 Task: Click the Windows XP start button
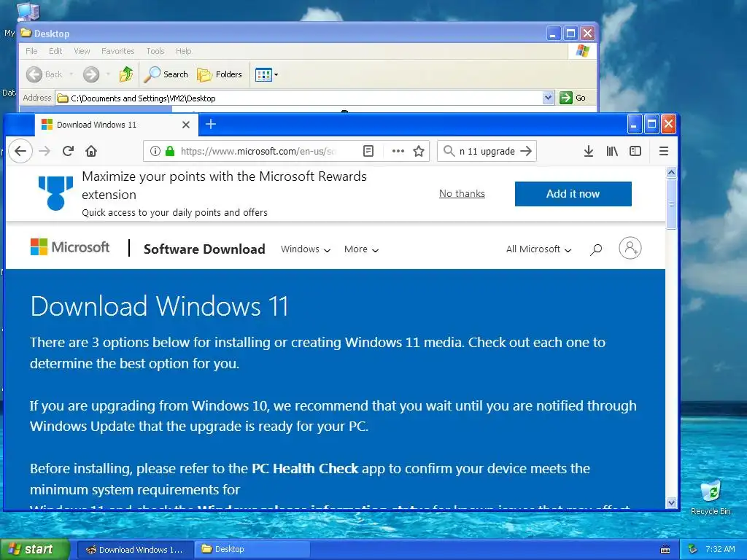point(35,550)
